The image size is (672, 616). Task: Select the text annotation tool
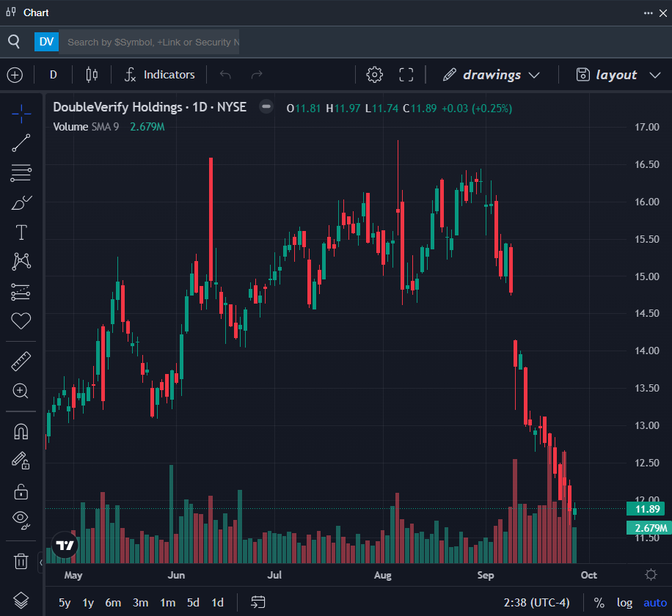(21, 233)
